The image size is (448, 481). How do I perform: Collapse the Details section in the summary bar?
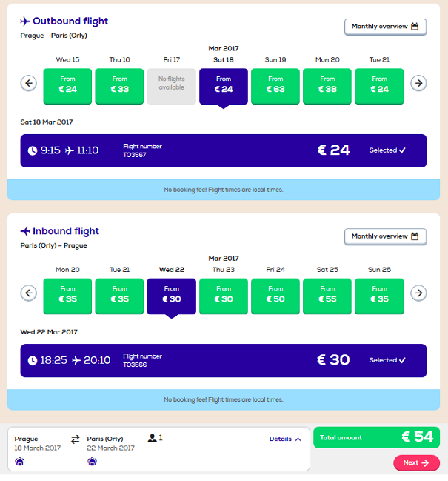285,439
